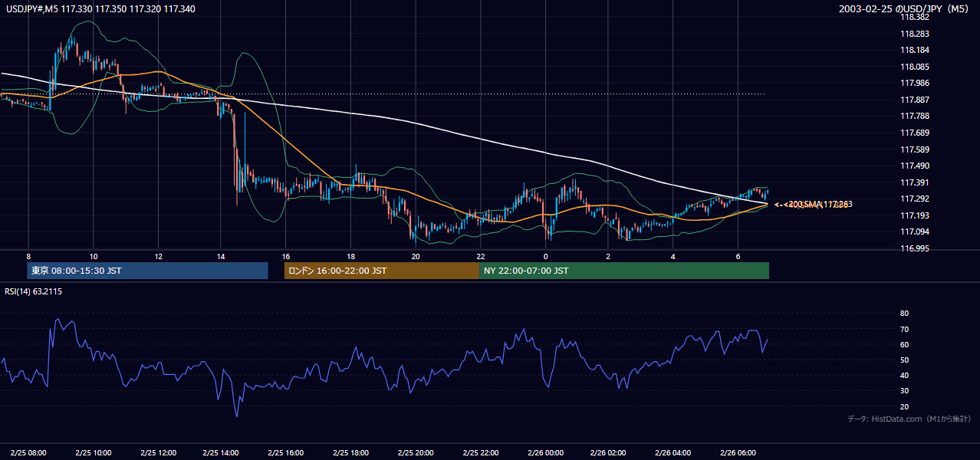Click price axis label 118.184
The height and width of the screenshot is (460, 980).
coord(915,50)
